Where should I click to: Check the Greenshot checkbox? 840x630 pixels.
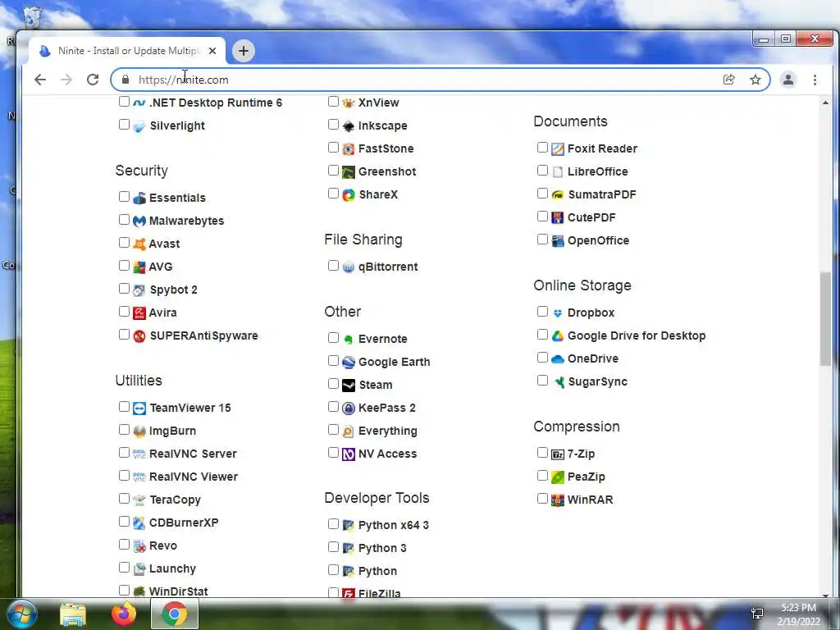[x=333, y=171]
